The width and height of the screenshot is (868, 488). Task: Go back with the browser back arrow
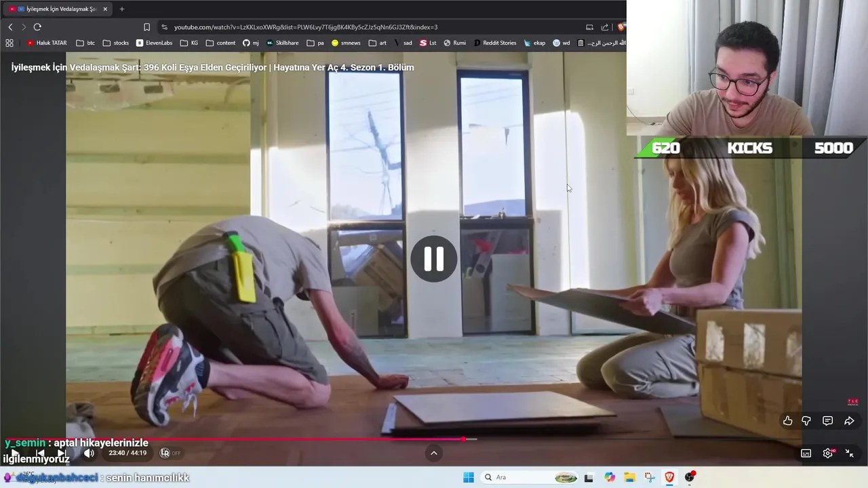tap(10, 27)
